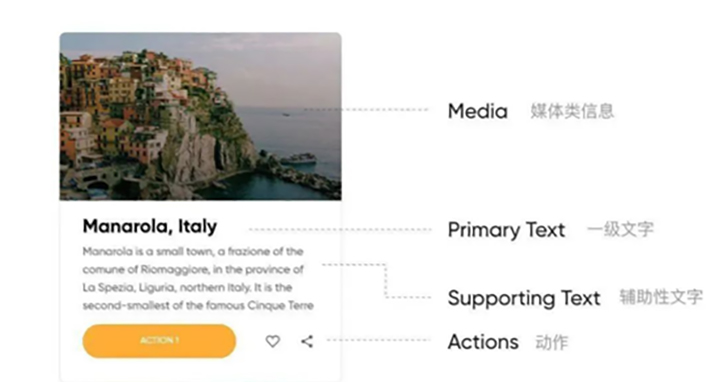Click the dotted line pointing to Media
This screenshot has width=720, height=382.
coord(366,110)
